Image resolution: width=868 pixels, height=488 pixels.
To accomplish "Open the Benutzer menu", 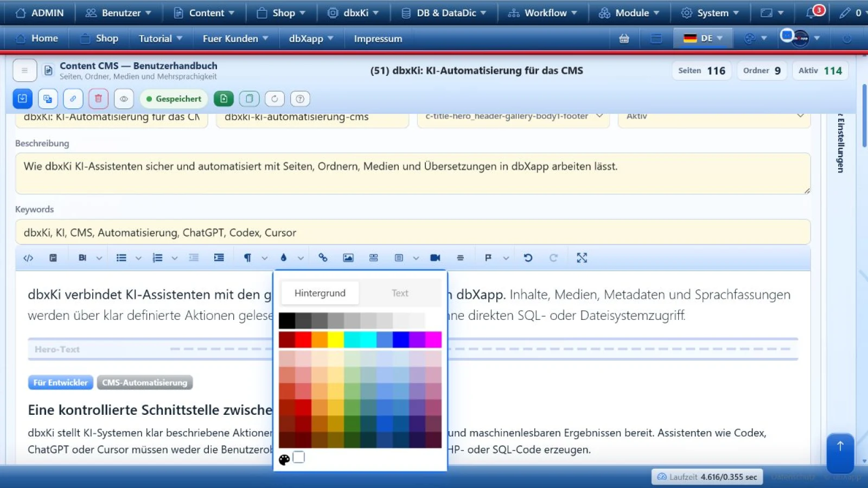I will [118, 12].
